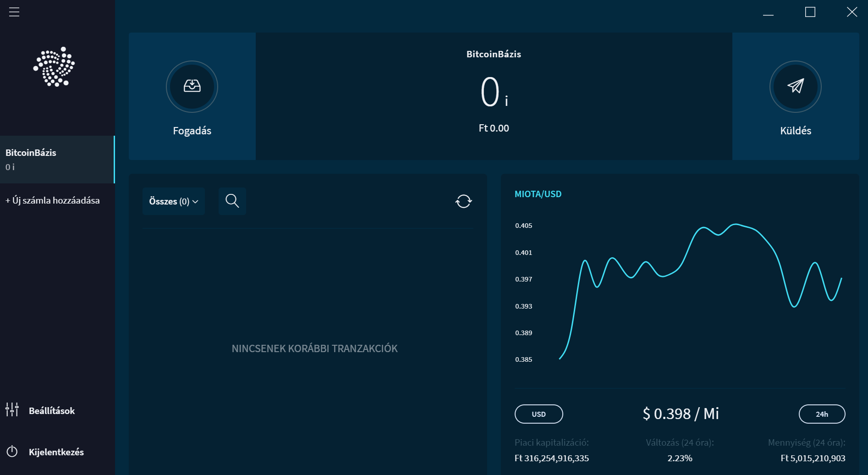Click + Új számla hozzáadása

click(x=52, y=200)
